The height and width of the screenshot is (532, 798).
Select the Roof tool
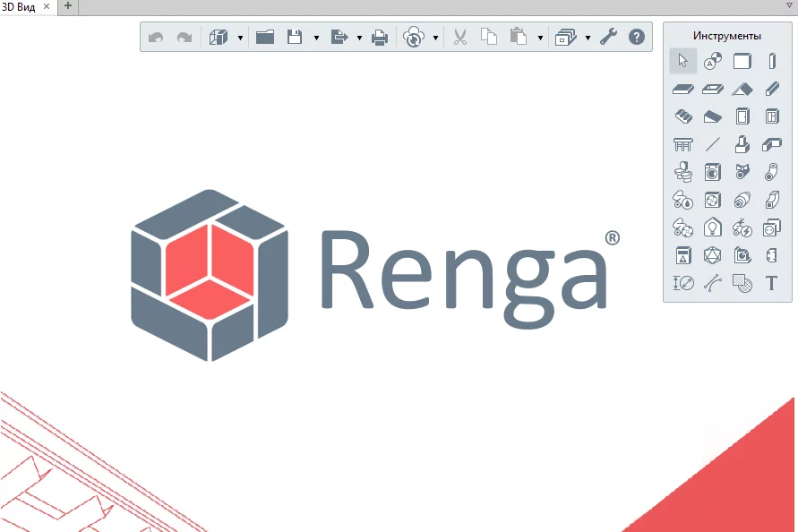tap(742, 89)
